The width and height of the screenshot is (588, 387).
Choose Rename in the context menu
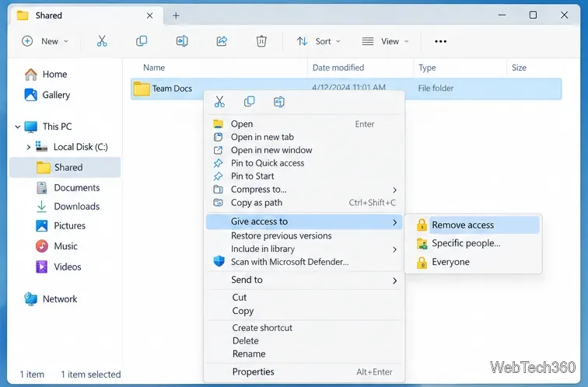[305, 354]
